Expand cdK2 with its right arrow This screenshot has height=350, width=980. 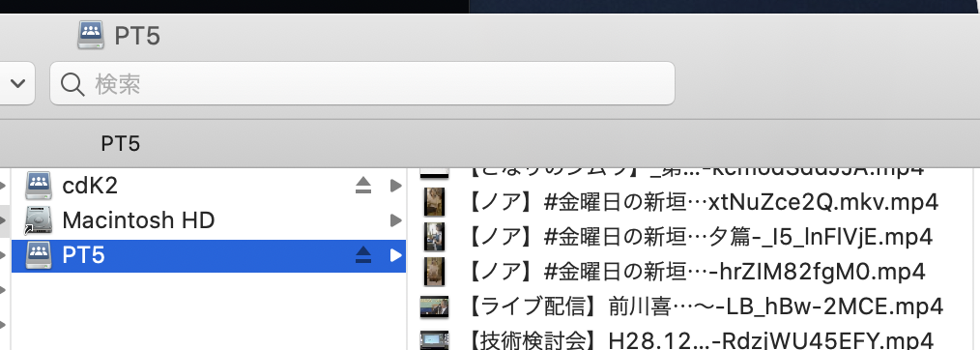click(x=395, y=186)
